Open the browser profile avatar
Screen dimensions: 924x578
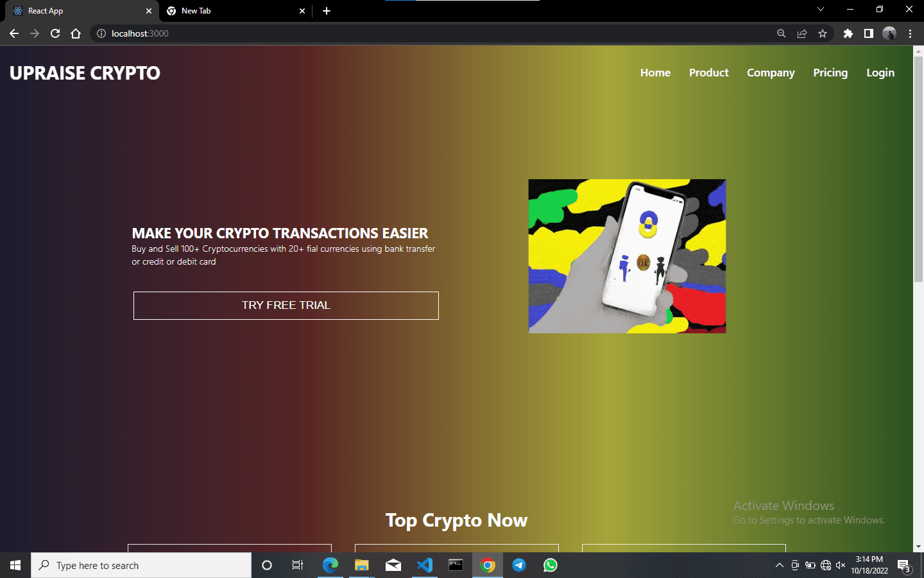(889, 33)
